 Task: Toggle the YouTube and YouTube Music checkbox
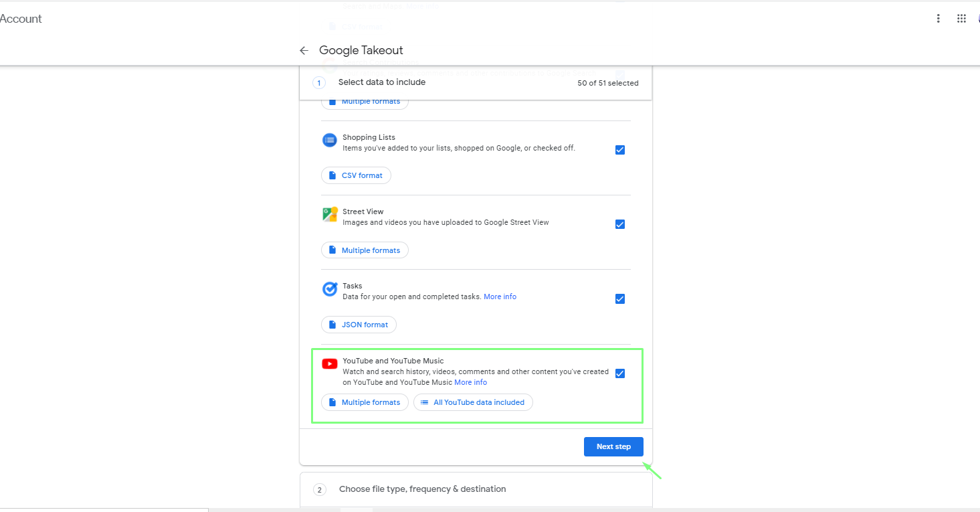pos(620,373)
